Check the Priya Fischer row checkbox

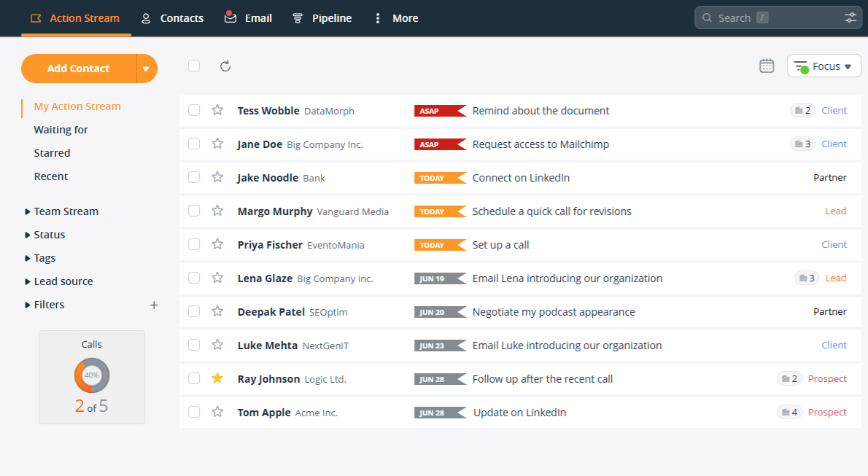(194, 244)
